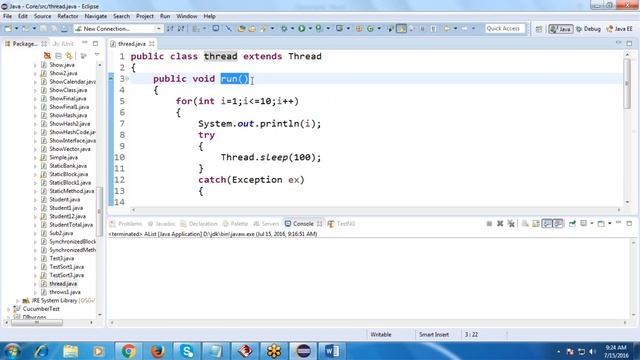Open the Navigate menu
The height and width of the screenshot is (360, 640).
tap(96, 16)
